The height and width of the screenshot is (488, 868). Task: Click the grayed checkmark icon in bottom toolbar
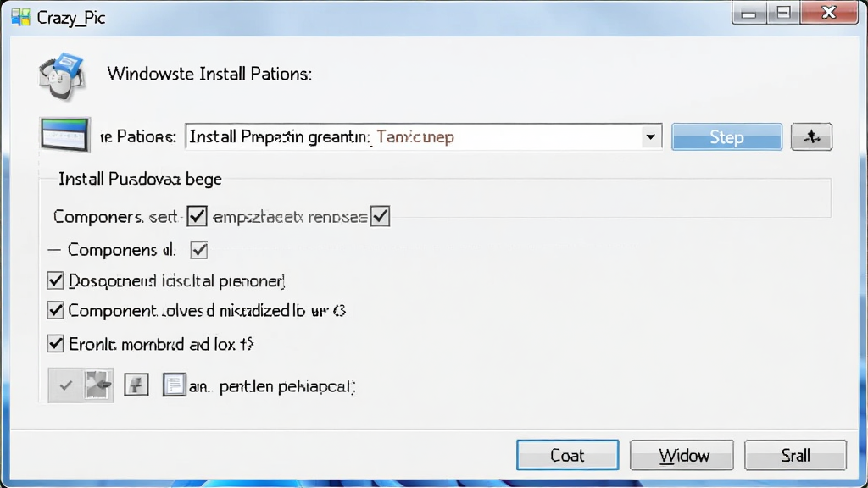tap(66, 385)
